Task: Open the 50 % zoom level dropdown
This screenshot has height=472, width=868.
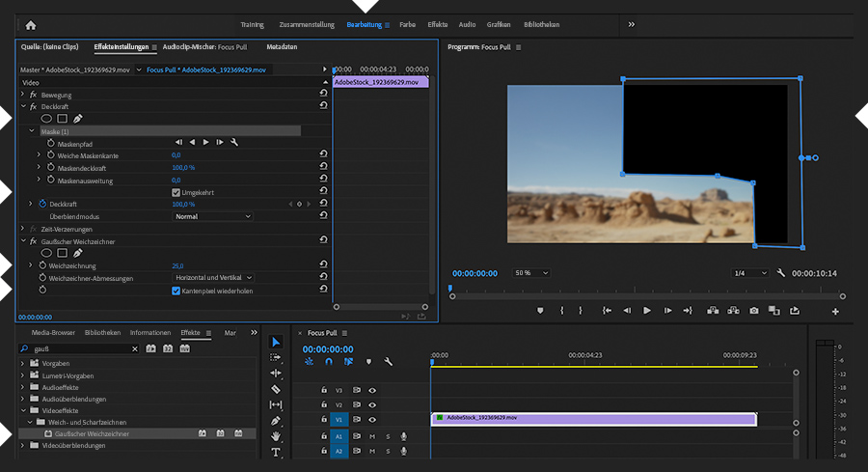Action: [x=530, y=273]
